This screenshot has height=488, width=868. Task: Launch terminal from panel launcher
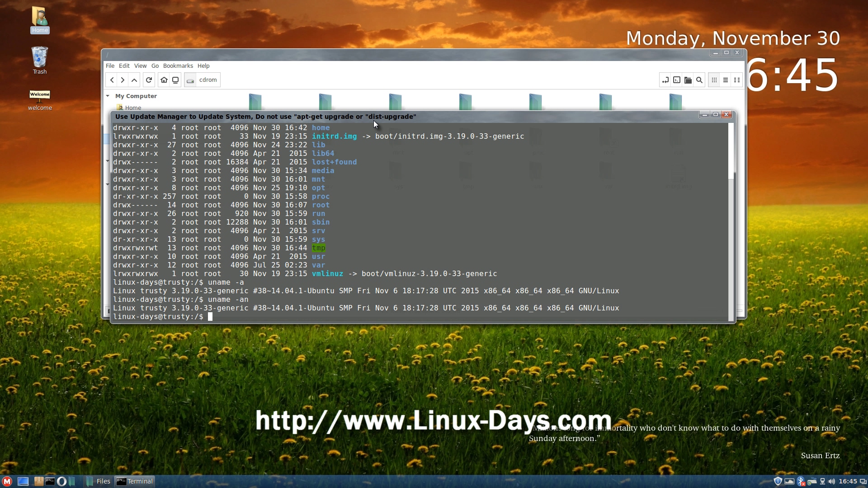50,482
